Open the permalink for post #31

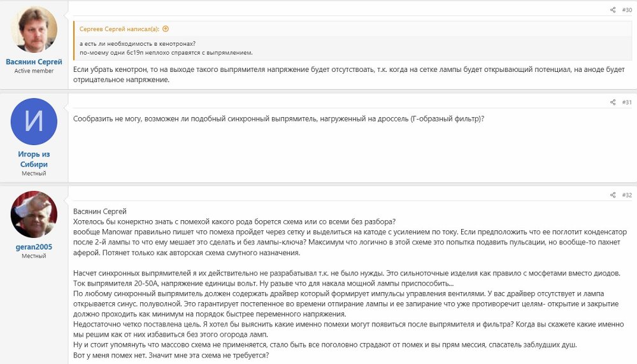click(x=627, y=102)
